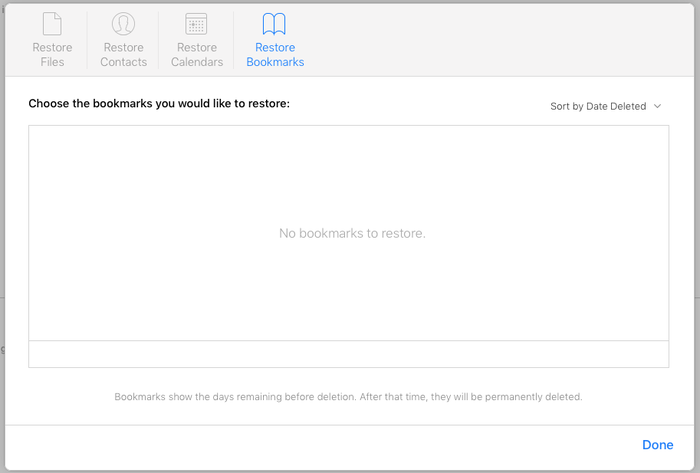Switch to the Restore Files tab label
Screen dimensions: 700x473
point(52,54)
